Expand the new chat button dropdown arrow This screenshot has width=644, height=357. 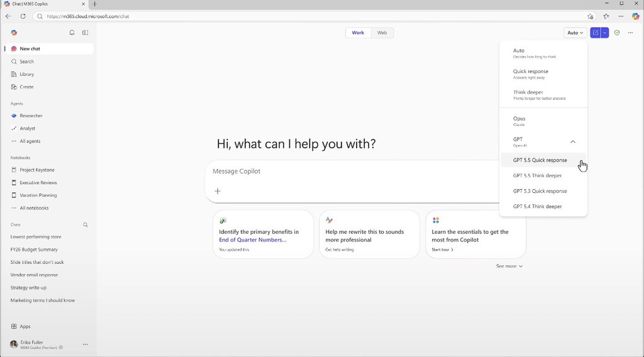(604, 33)
